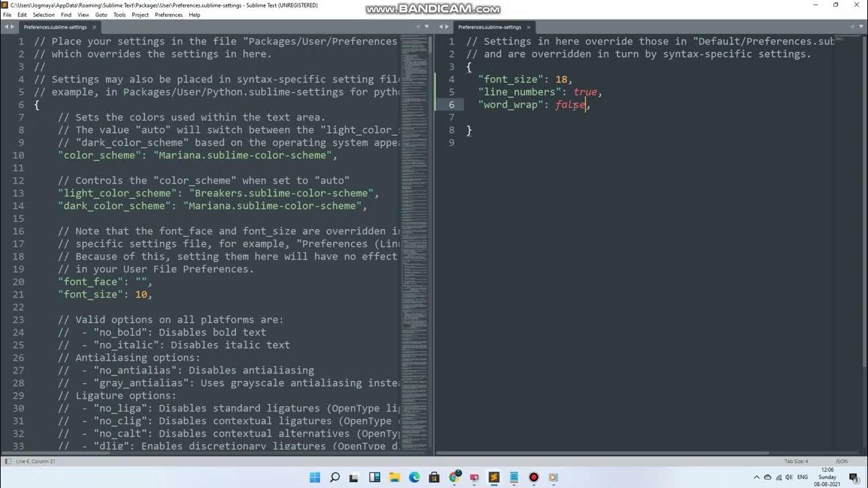Click the value 10 on line 21

[141, 294]
